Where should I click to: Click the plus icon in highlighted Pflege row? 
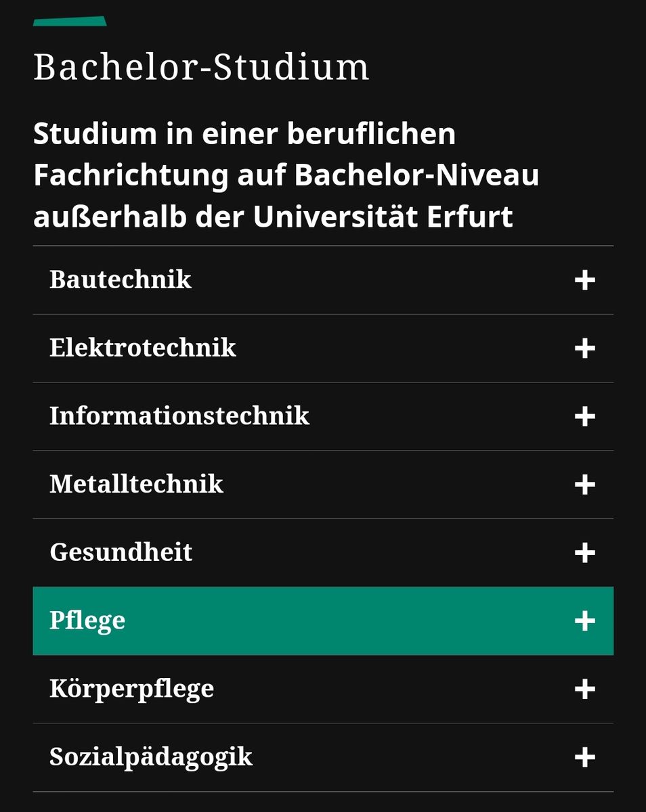point(584,621)
